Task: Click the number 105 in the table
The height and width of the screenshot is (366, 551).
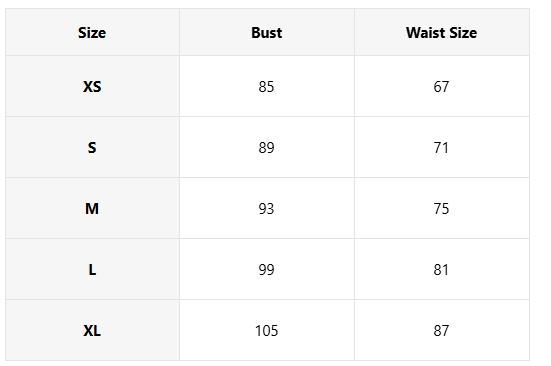Action: pyautogui.click(x=266, y=331)
